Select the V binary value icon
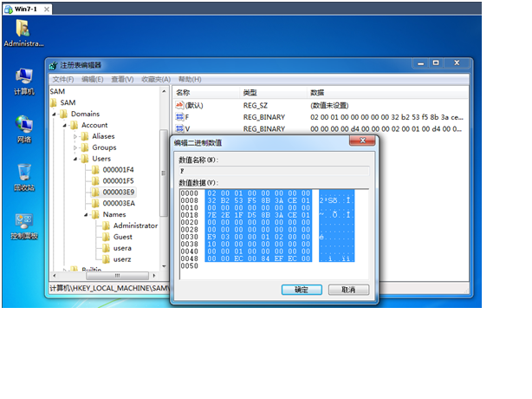532x399 pixels. pyautogui.click(x=179, y=128)
